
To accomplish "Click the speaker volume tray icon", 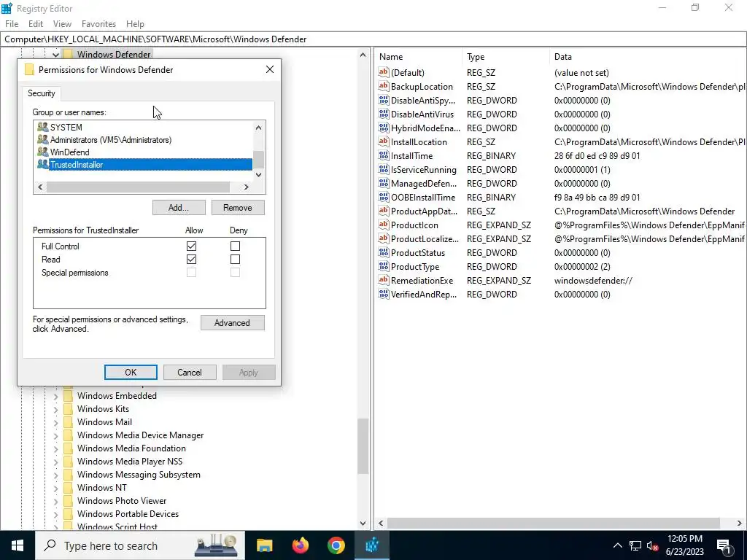I will tap(652, 545).
